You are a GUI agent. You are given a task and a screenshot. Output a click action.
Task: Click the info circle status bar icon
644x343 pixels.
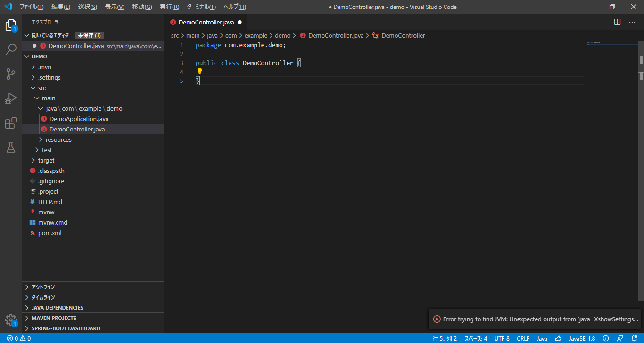[x=606, y=338]
